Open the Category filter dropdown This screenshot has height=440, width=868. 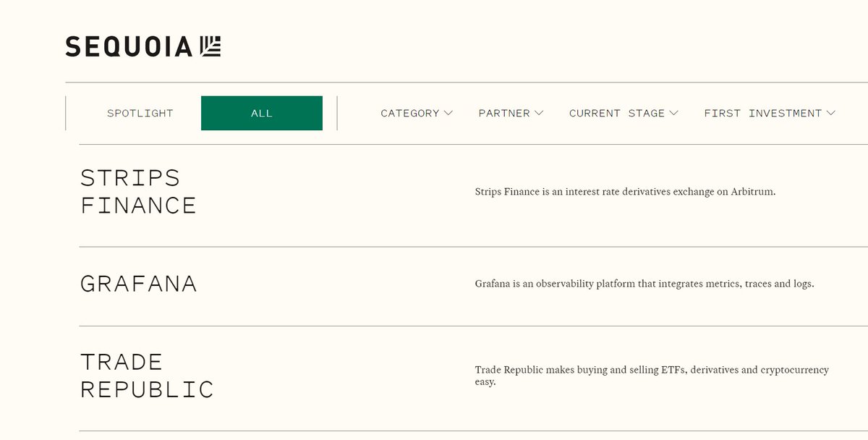(417, 114)
